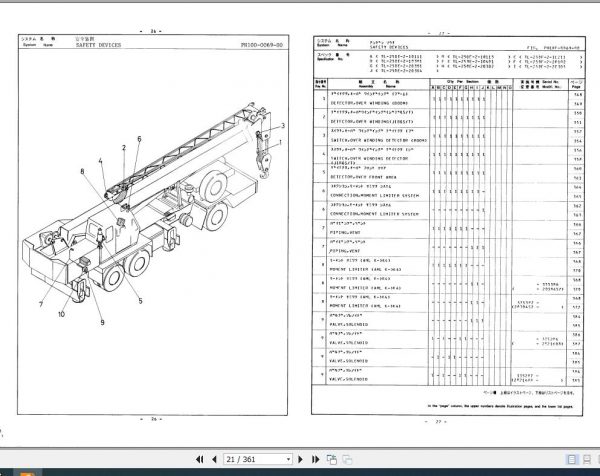Click callout number 2 in the diagram
The image size is (600, 476).
pyautogui.click(x=124, y=148)
